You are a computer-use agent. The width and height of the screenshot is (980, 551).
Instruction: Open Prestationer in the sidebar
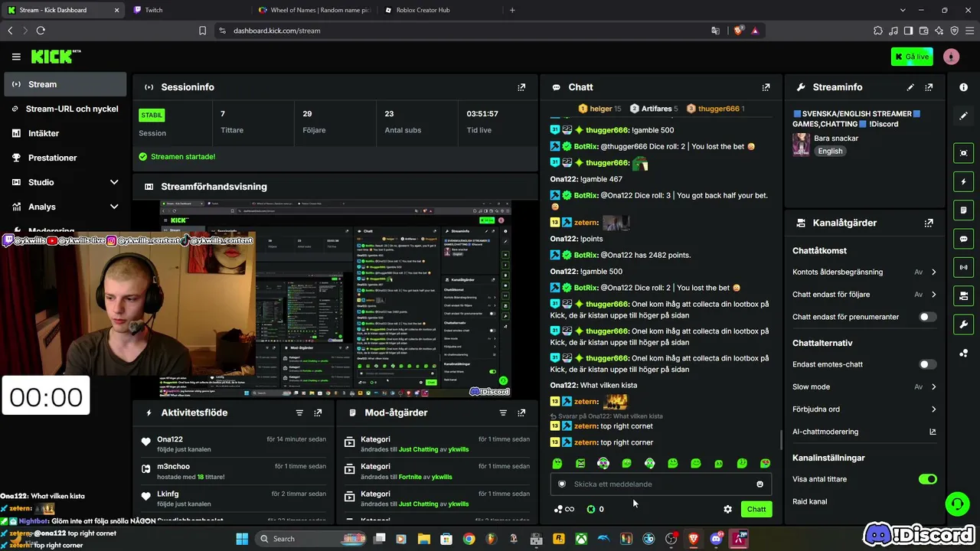(x=65, y=158)
